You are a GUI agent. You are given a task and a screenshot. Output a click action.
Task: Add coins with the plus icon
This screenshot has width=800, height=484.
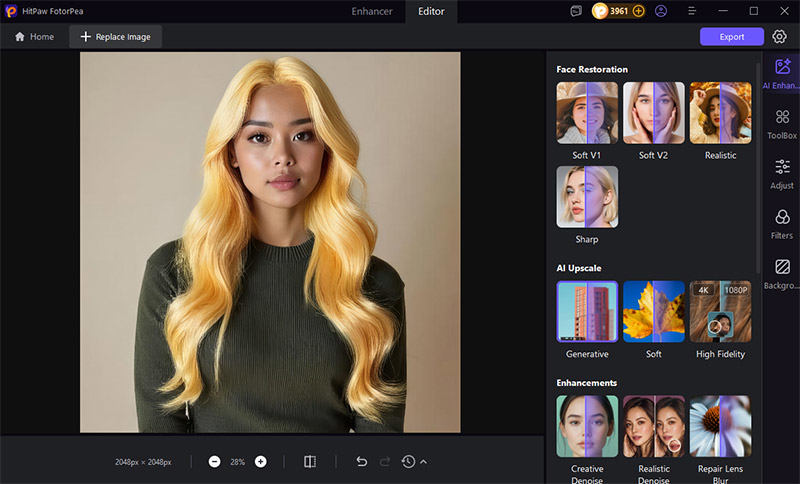pyautogui.click(x=638, y=11)
